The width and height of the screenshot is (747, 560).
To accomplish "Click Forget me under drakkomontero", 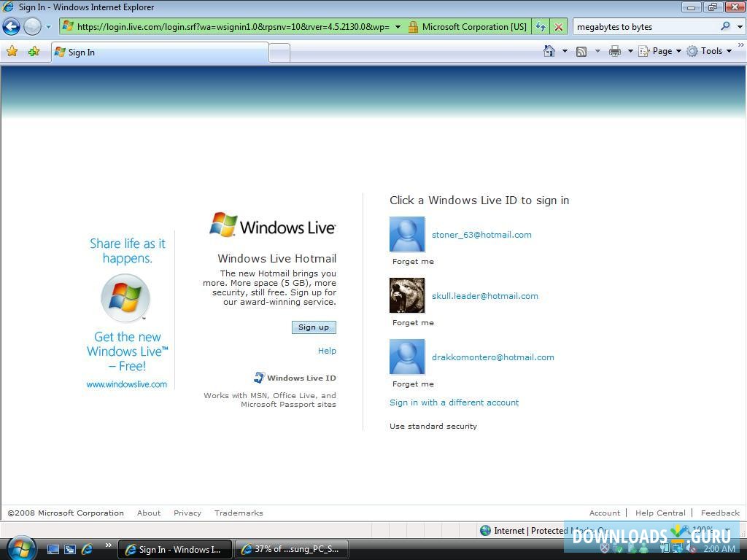I will 413,384.
